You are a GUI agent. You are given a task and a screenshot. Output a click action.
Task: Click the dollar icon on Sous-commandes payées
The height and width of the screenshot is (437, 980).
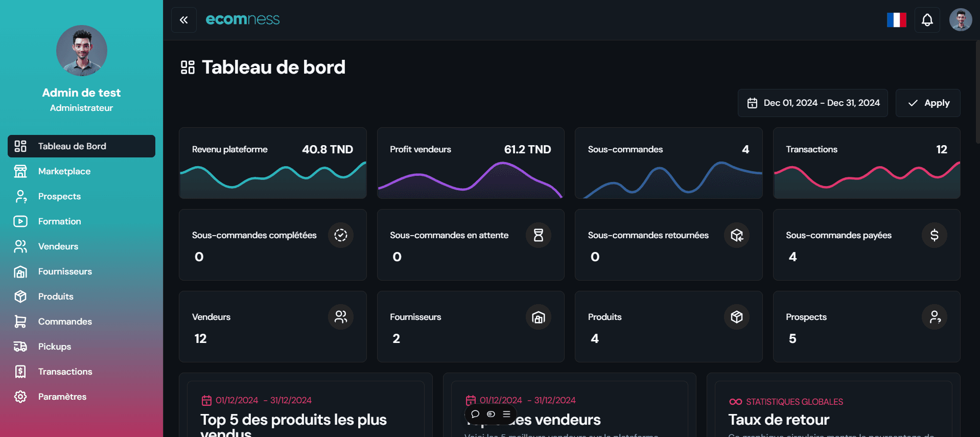(934, 235)
